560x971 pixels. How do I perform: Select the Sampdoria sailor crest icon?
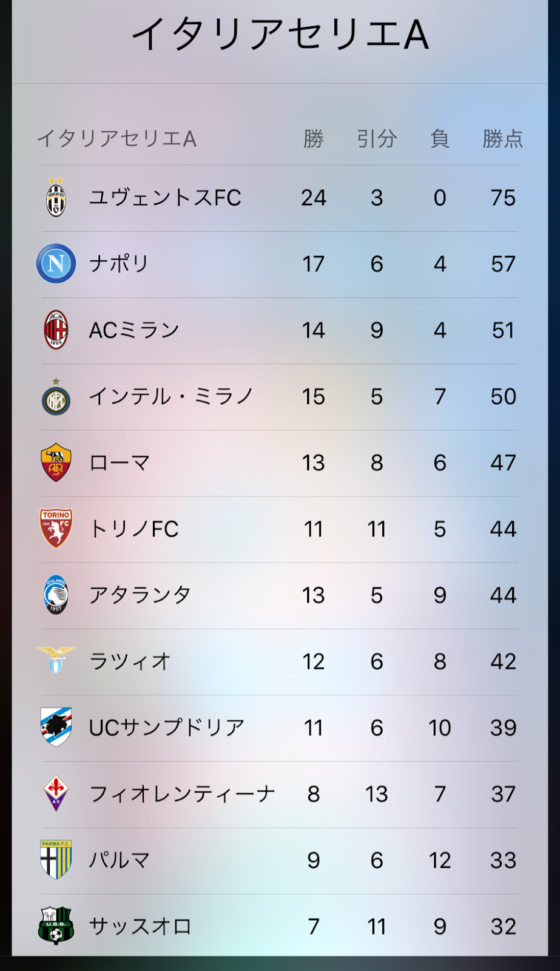coord(55,727)
